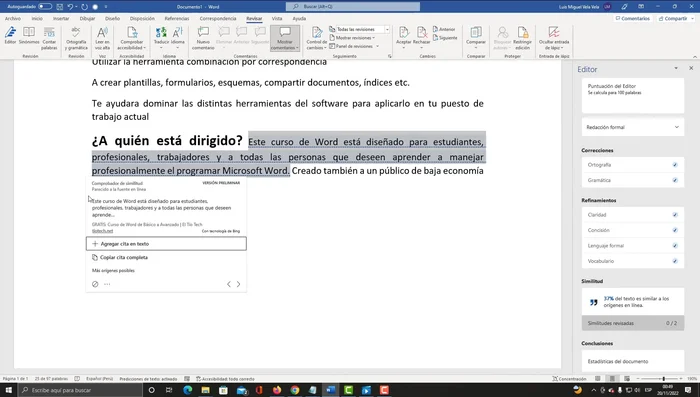
Task: Close the Editor pane
Action: tap(691, 68)
